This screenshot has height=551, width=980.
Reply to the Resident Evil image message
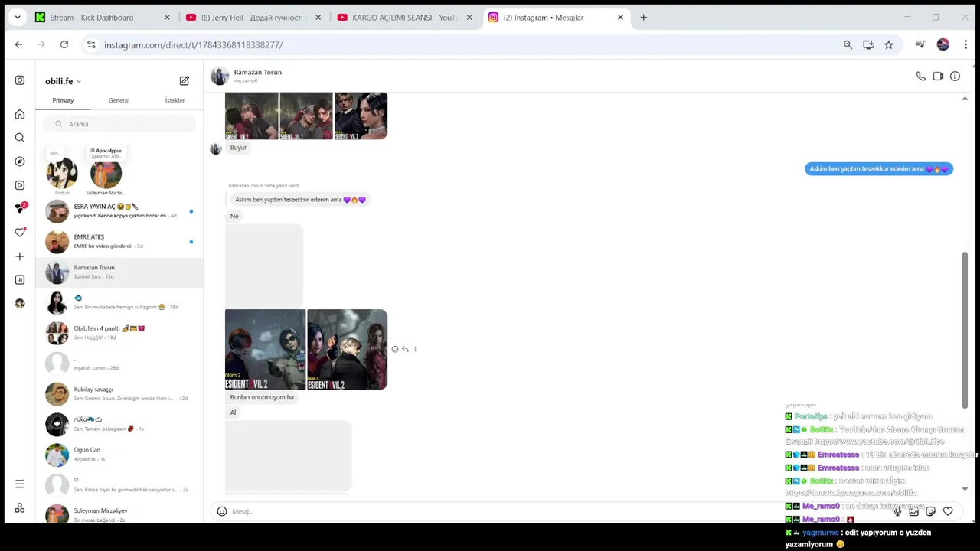click(x=405, y=349)
